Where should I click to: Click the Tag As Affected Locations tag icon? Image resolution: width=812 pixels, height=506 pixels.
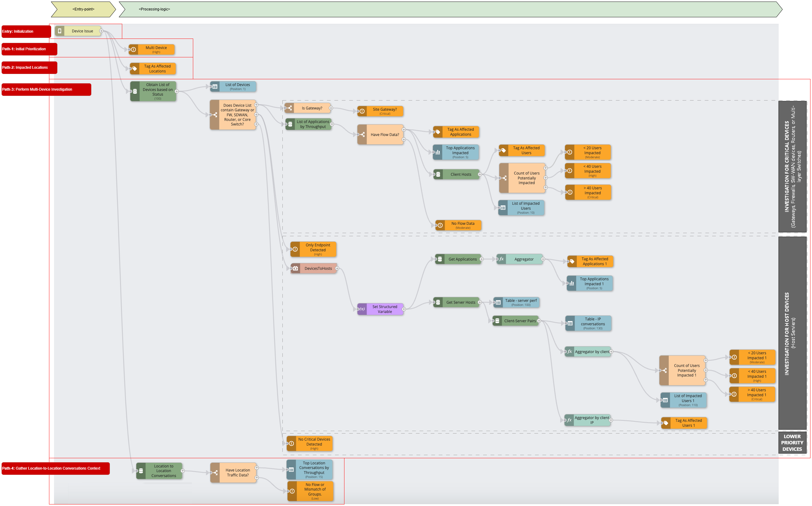[135, 68]
